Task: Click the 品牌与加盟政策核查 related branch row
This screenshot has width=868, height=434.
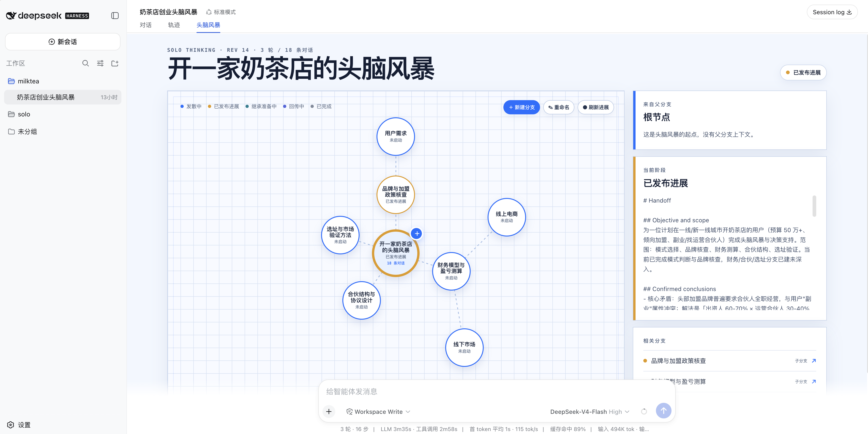Action: [x=729, y=360]
